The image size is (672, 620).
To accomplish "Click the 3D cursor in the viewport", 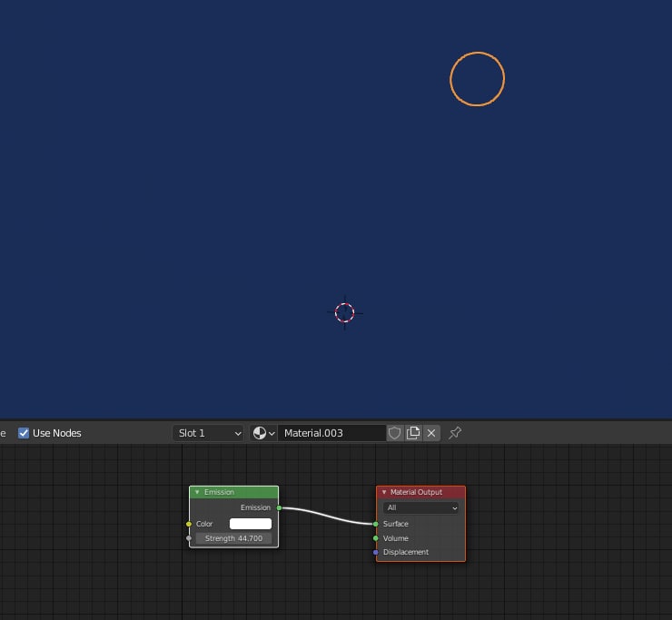I will (x=344, y=313).
